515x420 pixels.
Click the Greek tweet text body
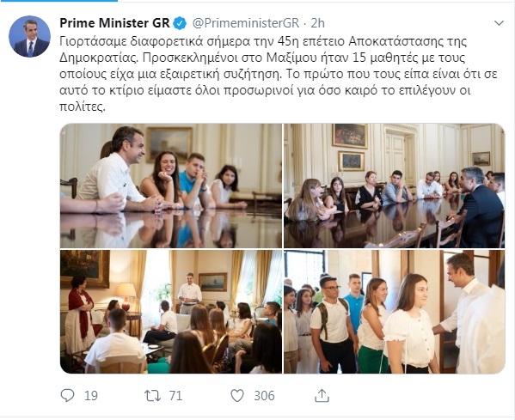[x=279, y=74]
